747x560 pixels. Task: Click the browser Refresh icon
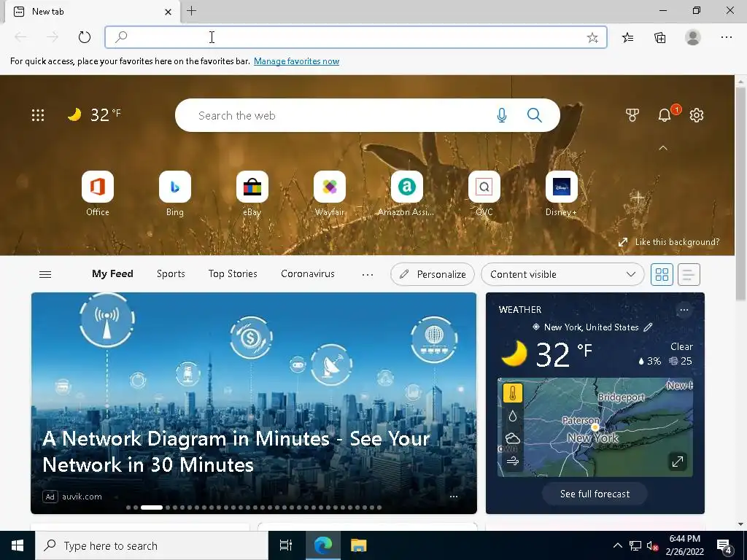85,37
